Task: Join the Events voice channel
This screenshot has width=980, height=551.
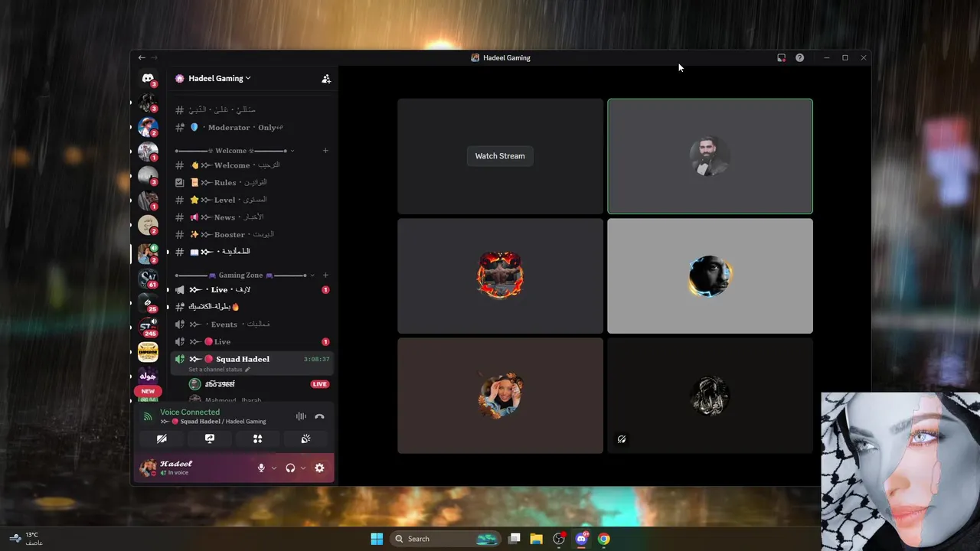Action: click(x=252, y=324)
